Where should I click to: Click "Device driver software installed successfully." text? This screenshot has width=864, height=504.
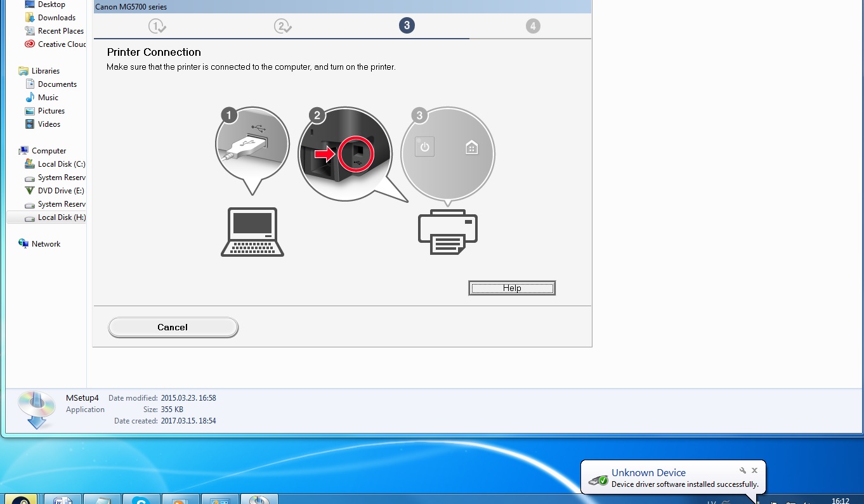tap(685, 484)
